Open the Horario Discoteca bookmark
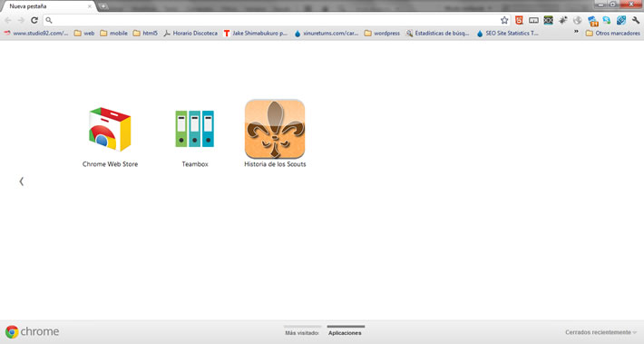The image size is (644, 344). pos(190,34)
